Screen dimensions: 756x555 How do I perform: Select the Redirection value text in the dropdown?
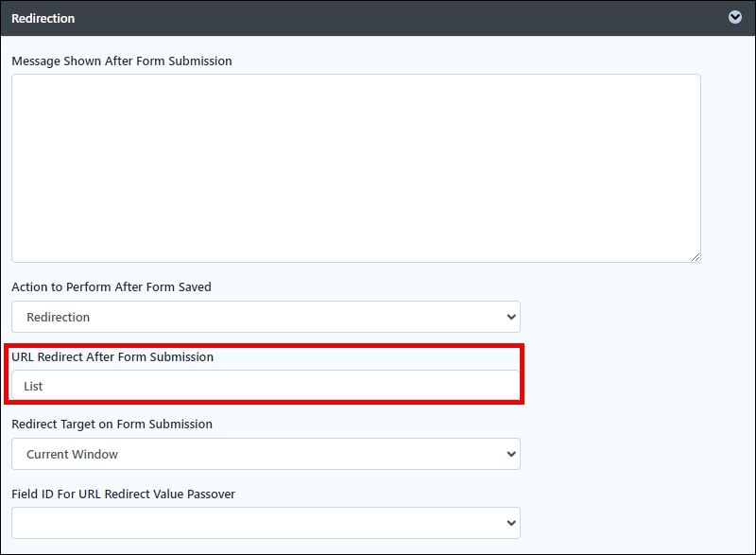pyautogui.click(x=58, y=318)
